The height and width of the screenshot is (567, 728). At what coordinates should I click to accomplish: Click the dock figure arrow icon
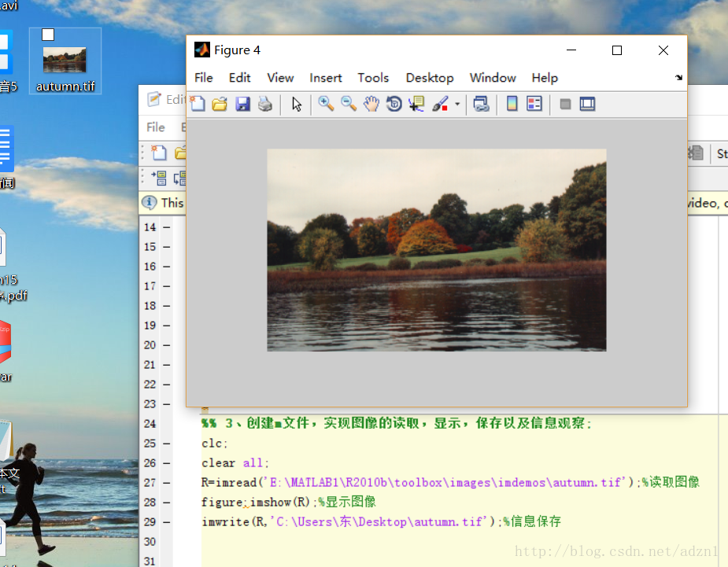pos(678,78)
